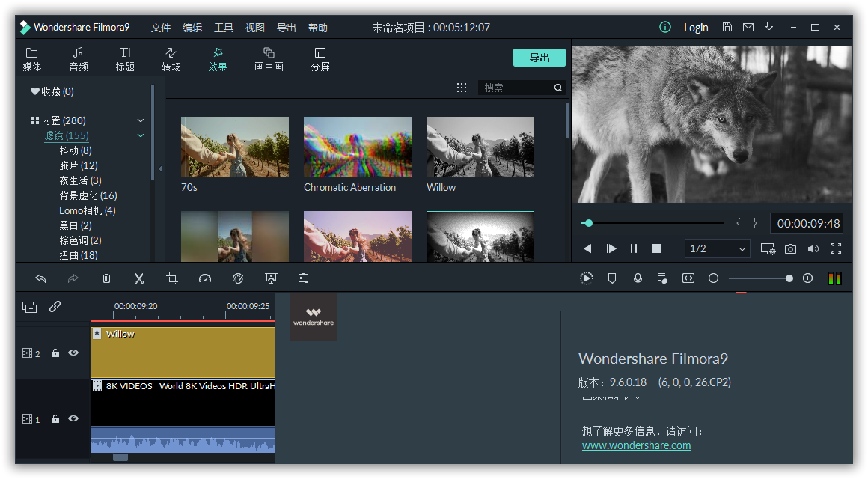The image size is (868, 479).
Task: Collapse the 内置 (280) category chevron
Action: 141,120
